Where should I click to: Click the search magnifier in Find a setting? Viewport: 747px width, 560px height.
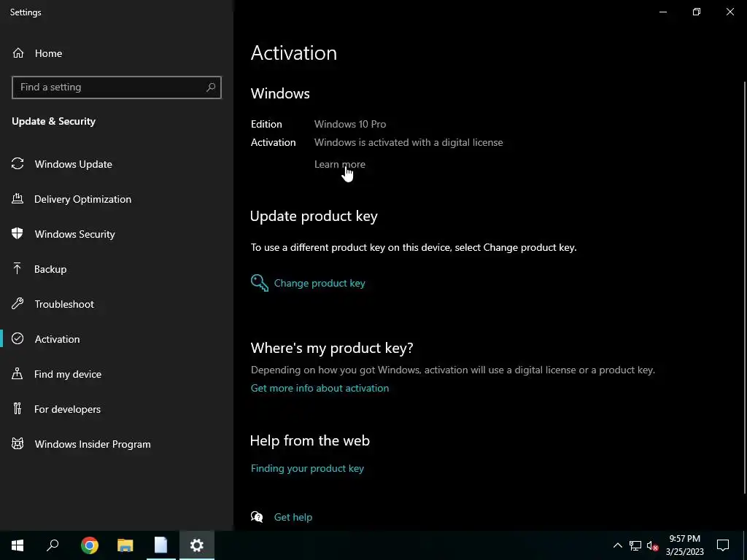211,87
